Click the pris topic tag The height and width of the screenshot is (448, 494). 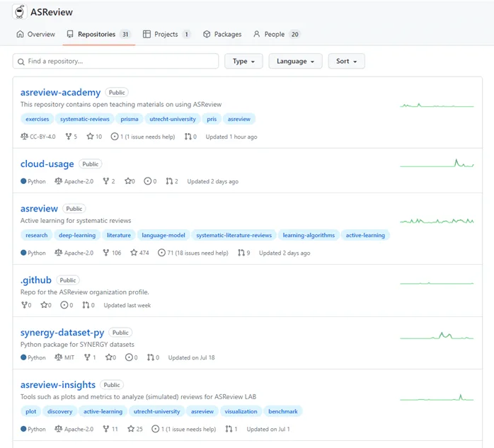click(212, 119)
